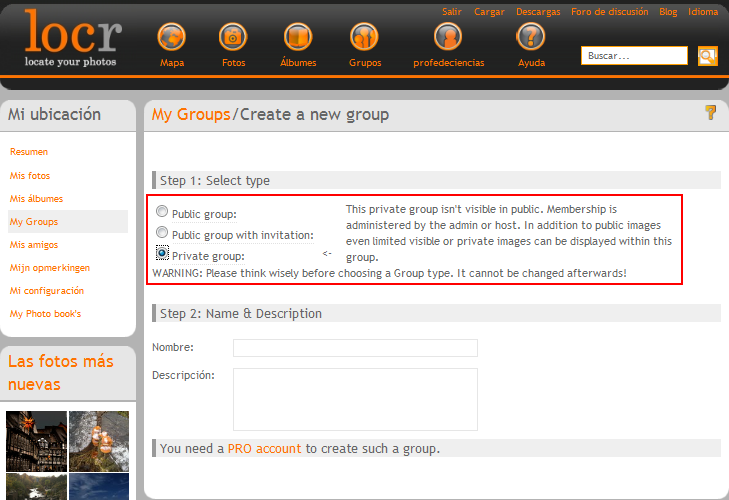This screenshot has height=500, width=729.
Task: Click the Ayuda label
Action: coord(531,63)
